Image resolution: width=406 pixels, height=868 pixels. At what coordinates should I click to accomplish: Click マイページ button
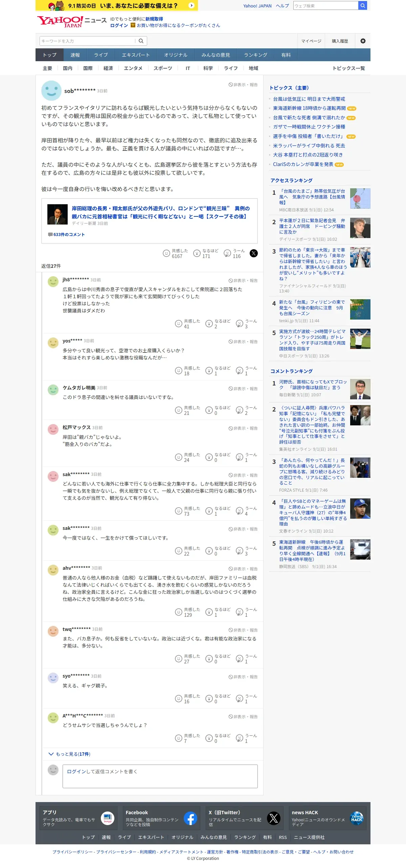pos(311,41)
